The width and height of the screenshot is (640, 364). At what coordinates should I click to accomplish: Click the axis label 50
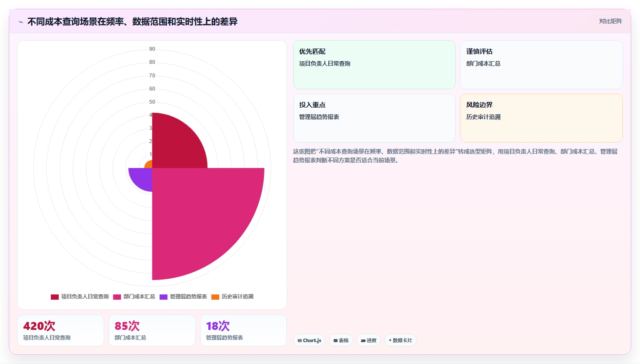point(152,102)
